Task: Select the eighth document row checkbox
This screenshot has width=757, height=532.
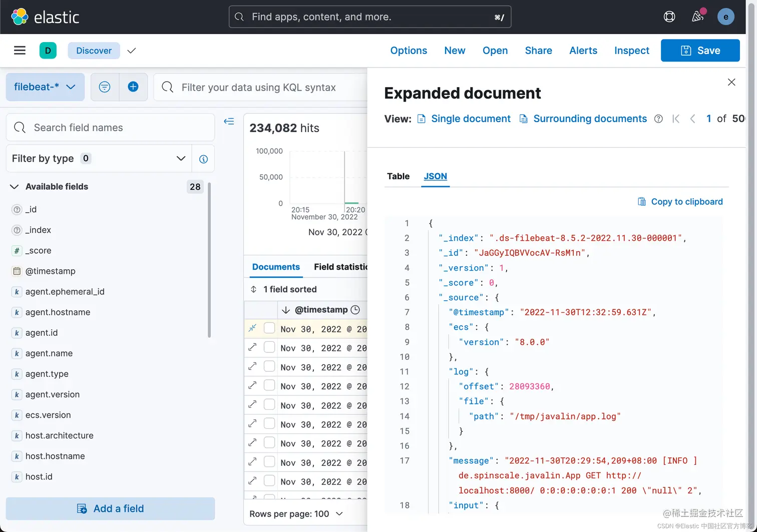Action: [269, 461]
